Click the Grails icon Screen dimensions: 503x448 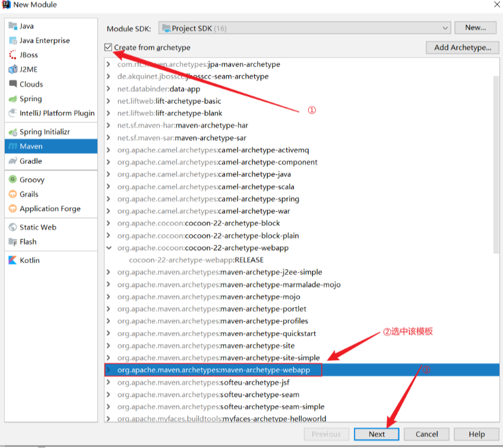(13, 194)
